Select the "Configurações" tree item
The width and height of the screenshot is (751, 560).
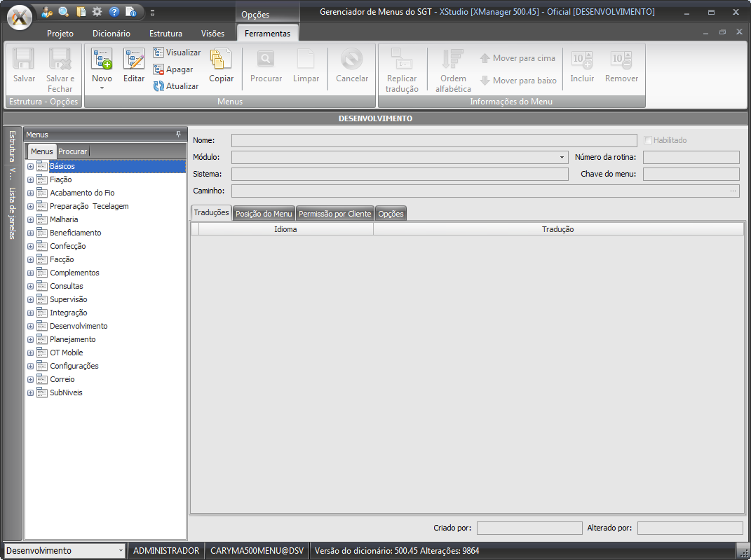[74, 366]
